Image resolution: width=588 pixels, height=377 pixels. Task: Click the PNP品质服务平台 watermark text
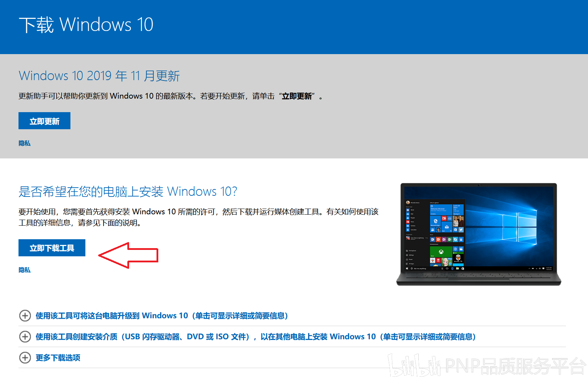(x=515, y=366)
